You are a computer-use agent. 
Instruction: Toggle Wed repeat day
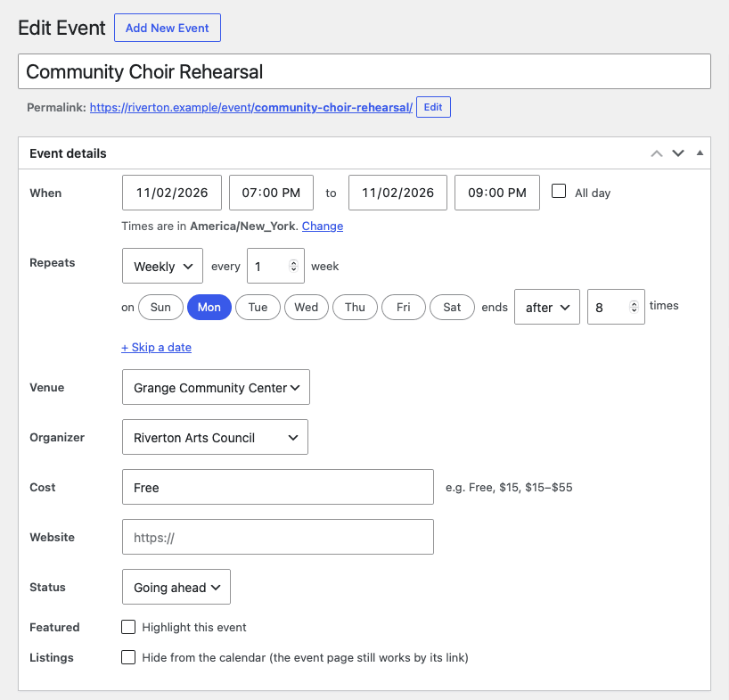[307, 307]
